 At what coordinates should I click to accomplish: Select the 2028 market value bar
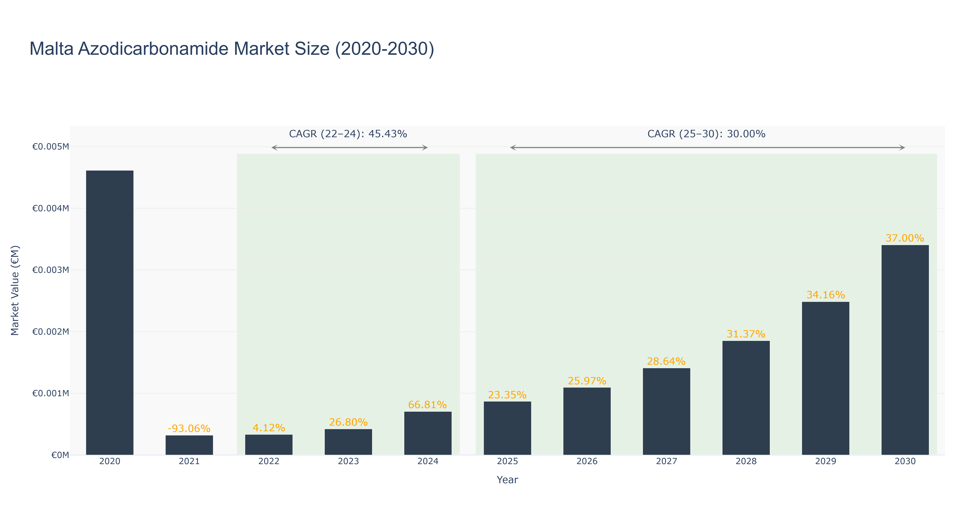tap(746, 398)
